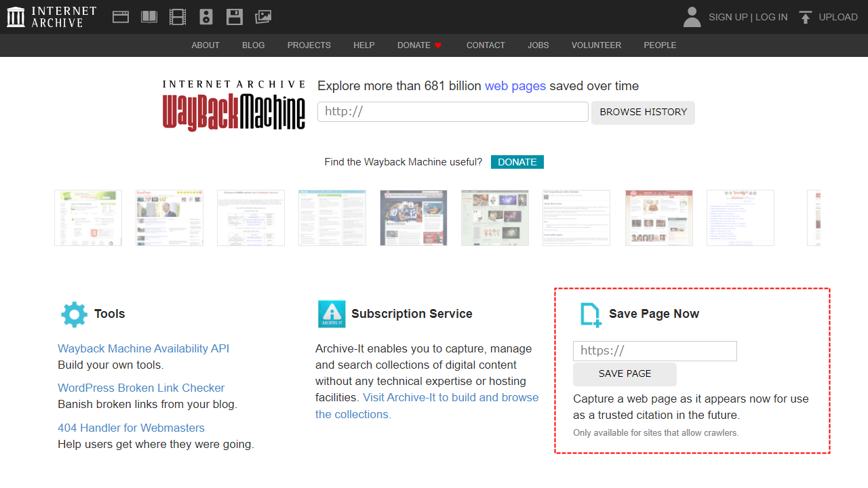Open the Web media type icon
This screenshot has width=868, height=488.
click(121, 17)
